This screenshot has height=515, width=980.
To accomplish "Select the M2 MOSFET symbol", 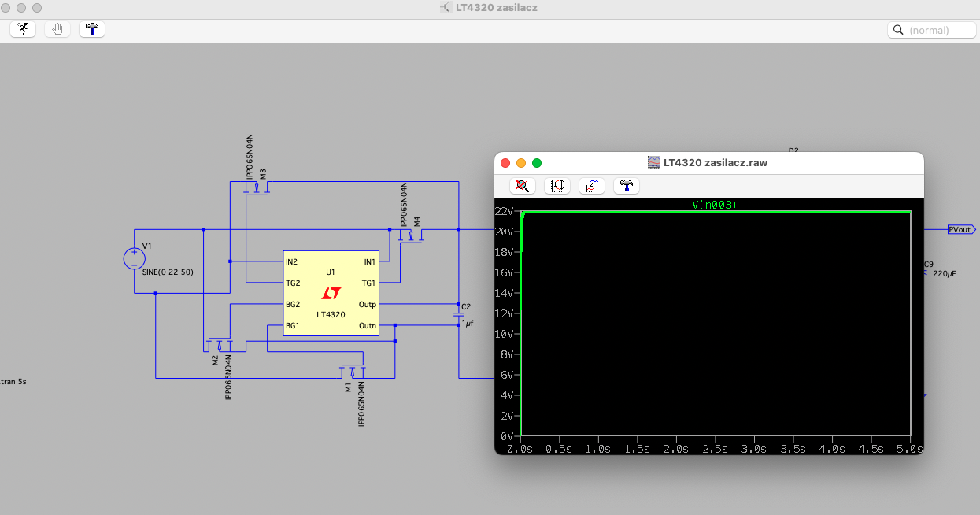I will [x=219, y=344].
